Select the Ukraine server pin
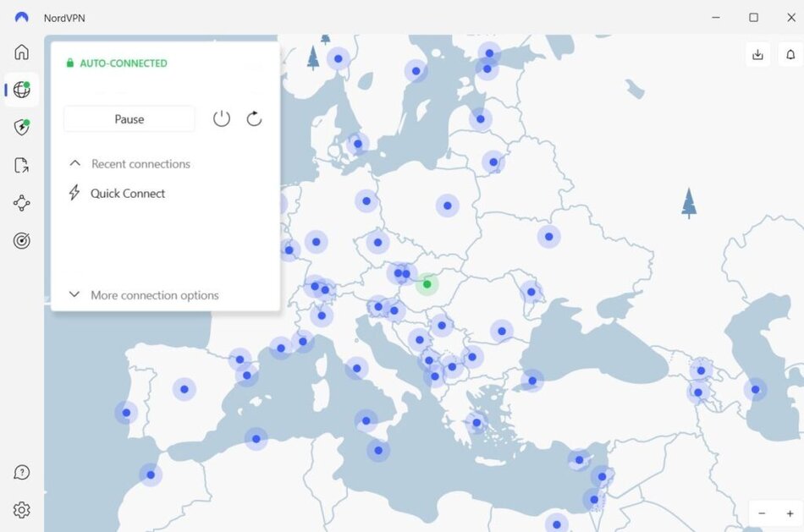This screenshot has height=532, width=804. coord(548,237)
